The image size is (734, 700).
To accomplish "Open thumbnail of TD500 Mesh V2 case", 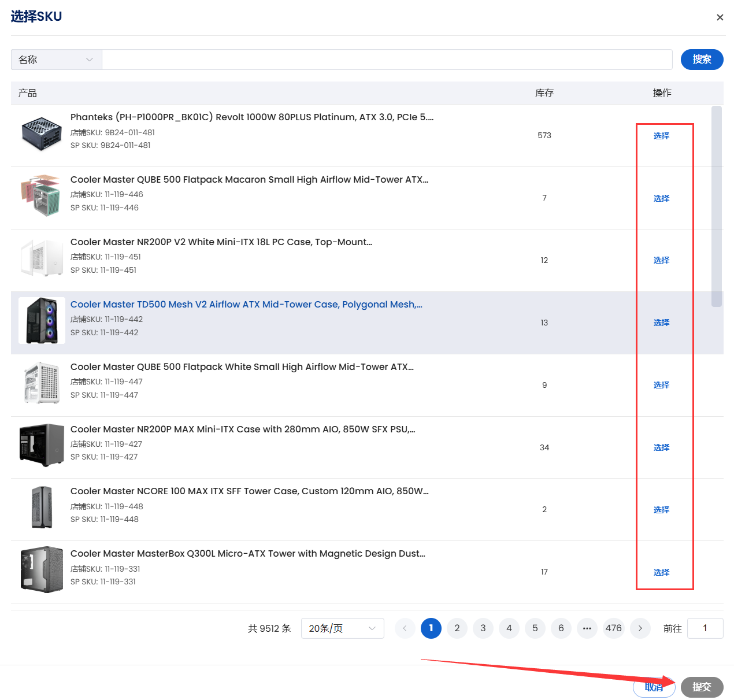I will coord(42,321).
